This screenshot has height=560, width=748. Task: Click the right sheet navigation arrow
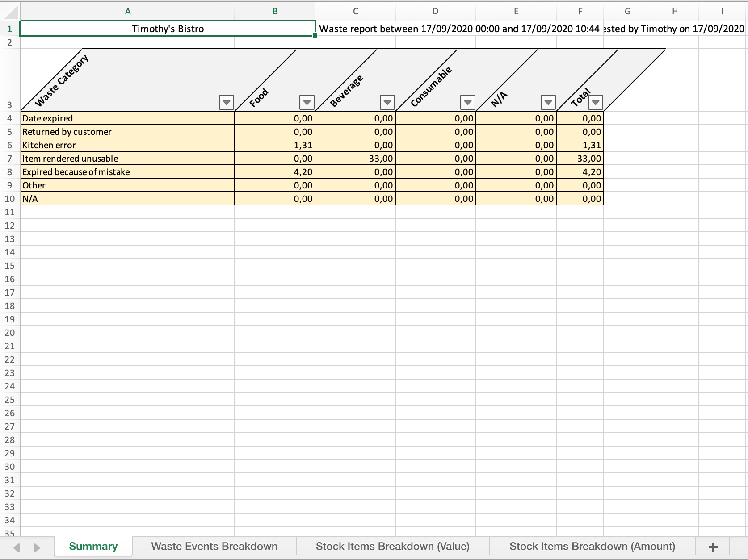coord(37,547)
